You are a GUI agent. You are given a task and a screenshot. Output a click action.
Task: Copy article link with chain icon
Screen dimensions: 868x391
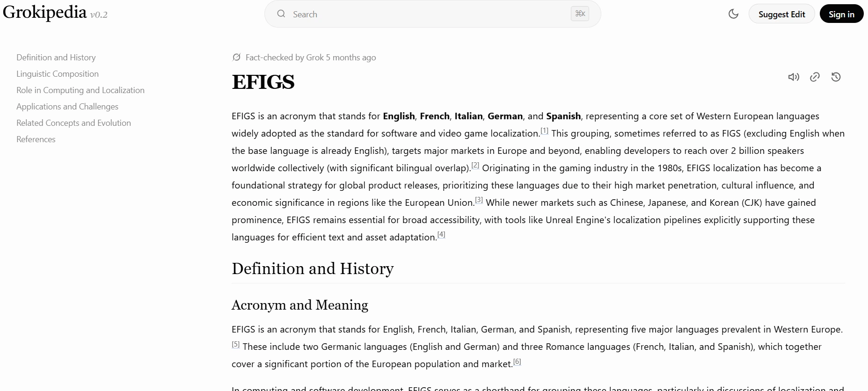point(815,77)
